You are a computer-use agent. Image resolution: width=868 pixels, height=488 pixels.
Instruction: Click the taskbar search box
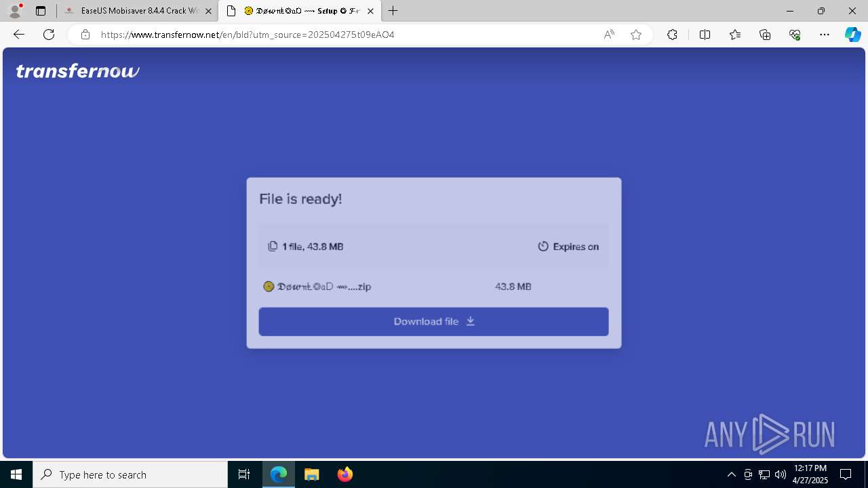130,474
